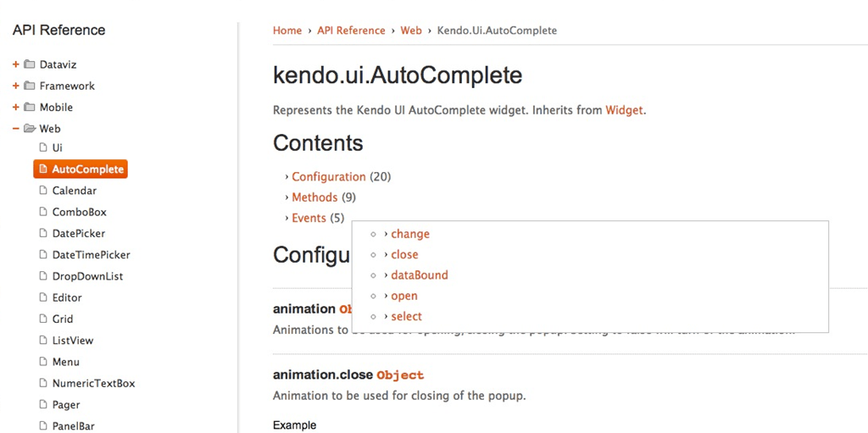868x433 pixels.
Task: Click the Dataviz folder icon
Action: click(30, 64)
